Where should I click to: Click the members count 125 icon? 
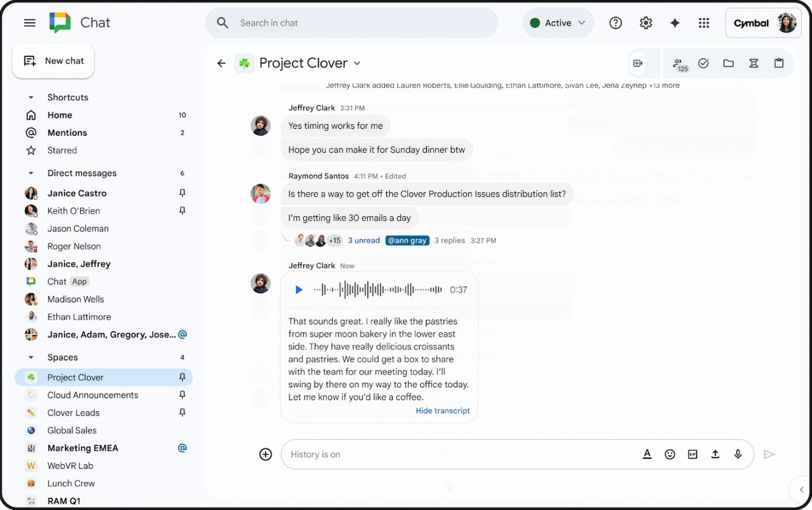click(678, 63)
